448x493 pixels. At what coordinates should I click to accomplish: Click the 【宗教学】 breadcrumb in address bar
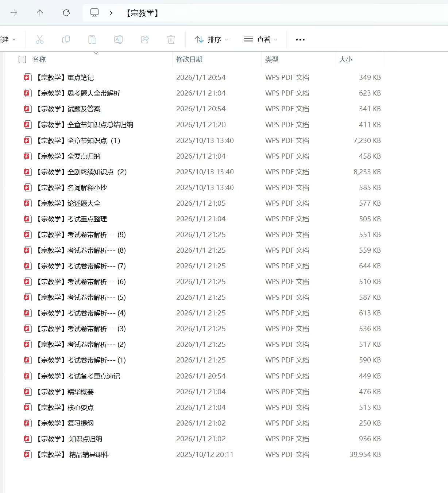point(142,13)
